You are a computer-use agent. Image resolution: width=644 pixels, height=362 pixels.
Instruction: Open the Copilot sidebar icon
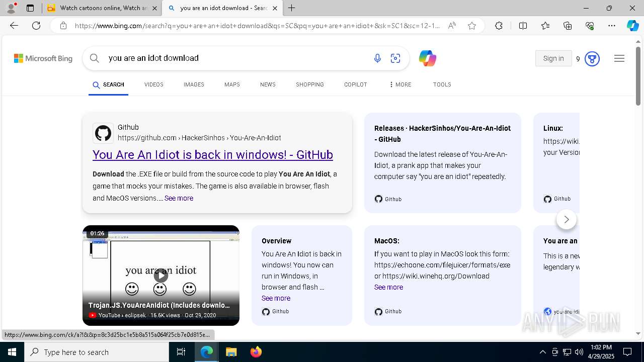pyautogui.click(x=632, y=26)
